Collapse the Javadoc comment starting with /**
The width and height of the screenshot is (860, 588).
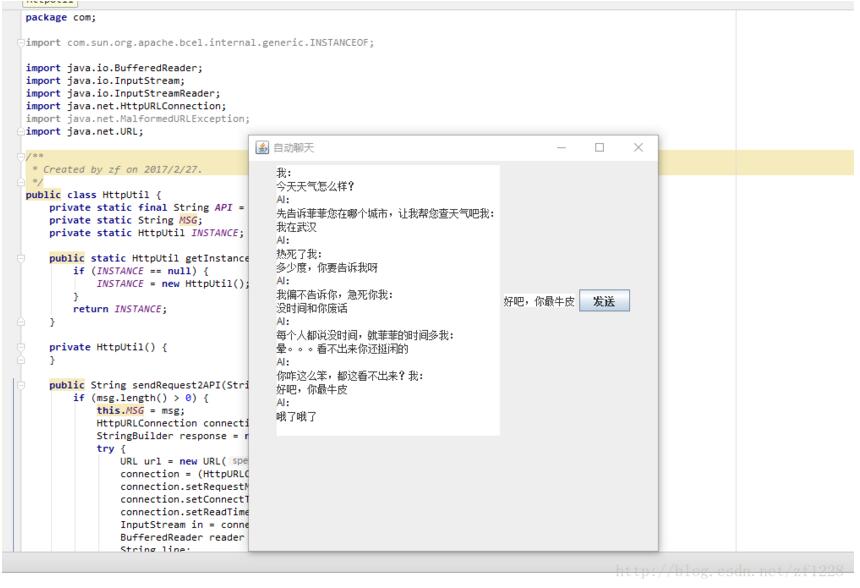point(21,156)
